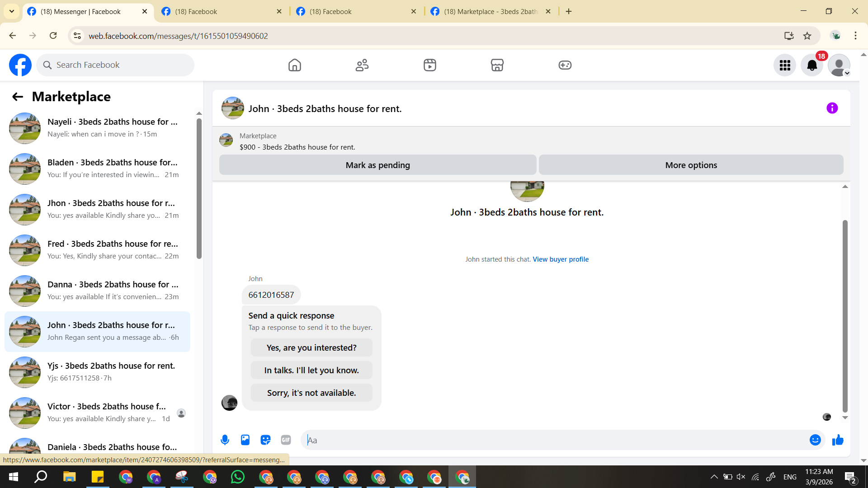This screenshot has height=488, width=868.
Task: Open WhatsApp from the Windows taskbar
Action: click(237, 477)
